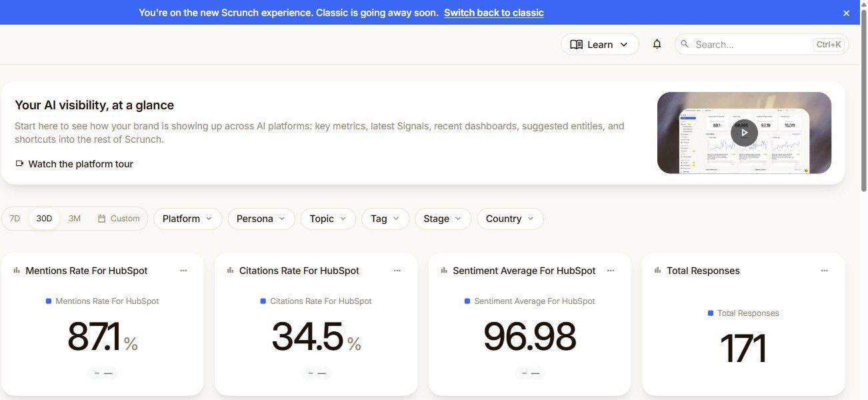Click the bar chart icon on Total Responses card
Screen dimensions: 868x400
[657, 270]
